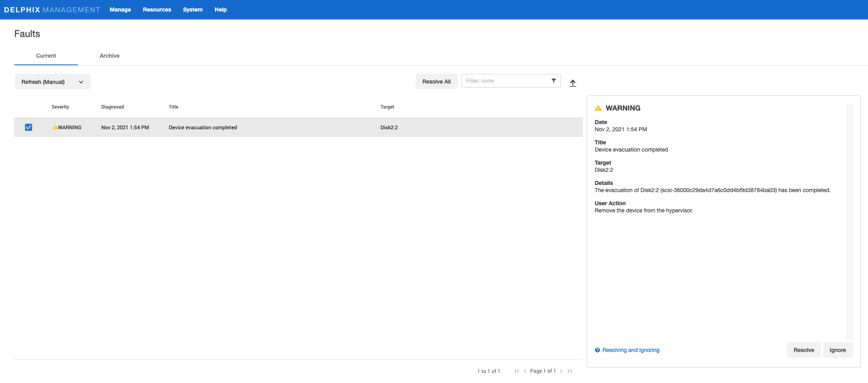Click the filter funnel icon
Viewport: 868px width, 383px height.
(x=553, y=81)
